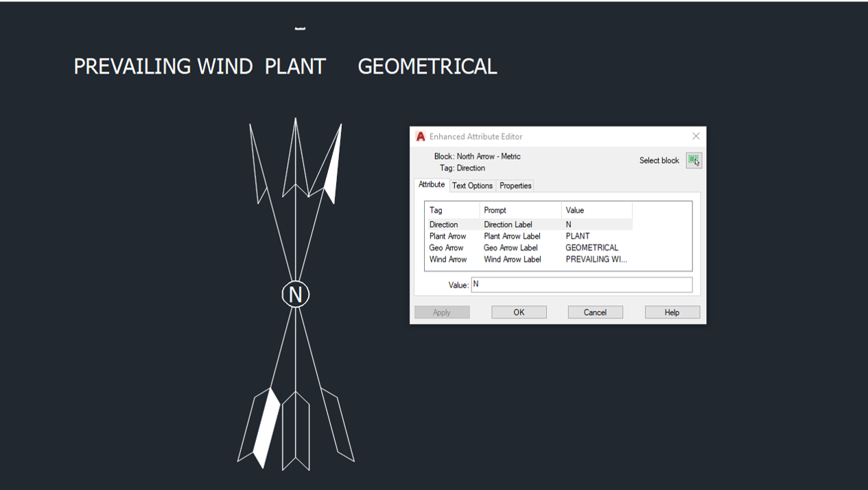868x490 pixels.
Task: Close the Enhanced Attribute Editor dialog
Action: [696, 137]
